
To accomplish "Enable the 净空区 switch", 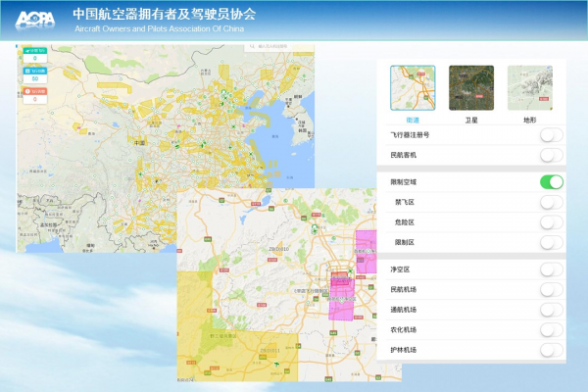I will (551, 269).
